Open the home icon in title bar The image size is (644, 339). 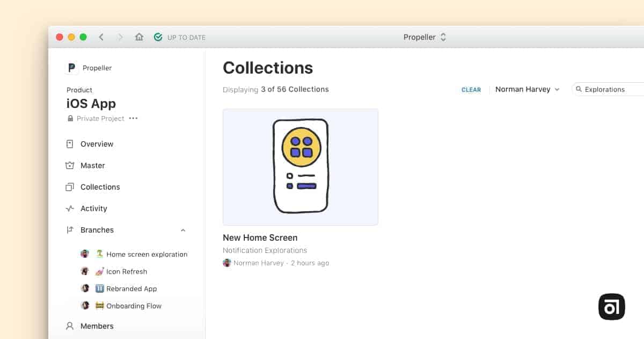(139, 37)
